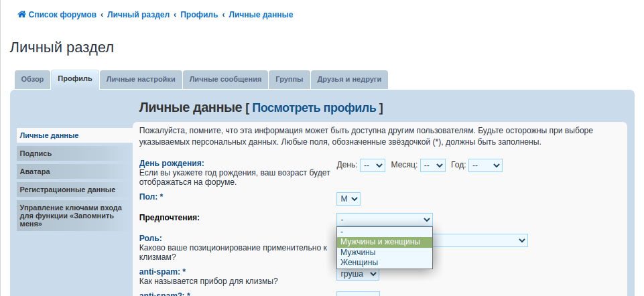Click the home icon in breadcrumbs
Screen dimensions: 644x296
tap(21, 14)
